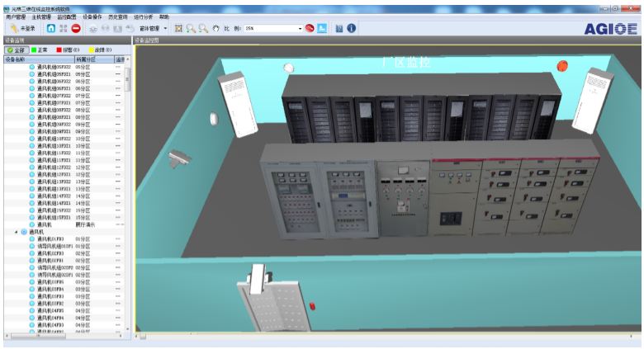Viewport: 644px width, 349px height.
Task: Open the 历史查询 menu
Action: point(118,17)
